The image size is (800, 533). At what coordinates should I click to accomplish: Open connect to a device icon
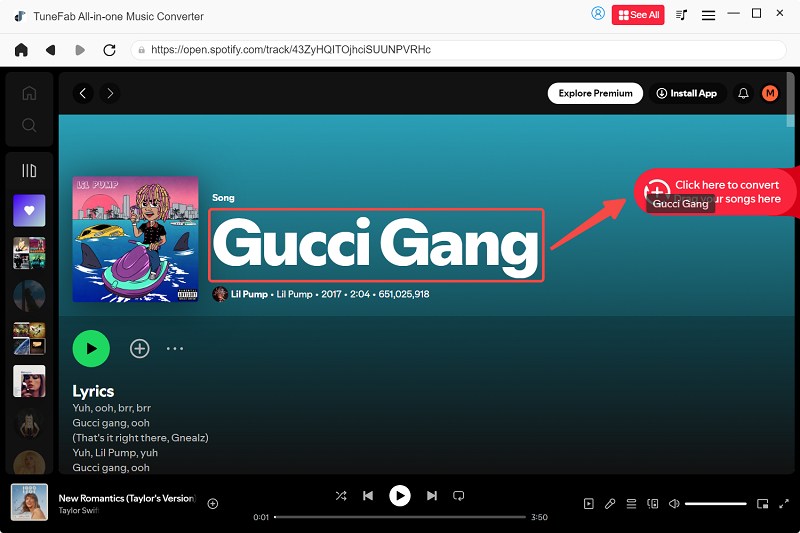pyautogui.click(x=653, y=504)
